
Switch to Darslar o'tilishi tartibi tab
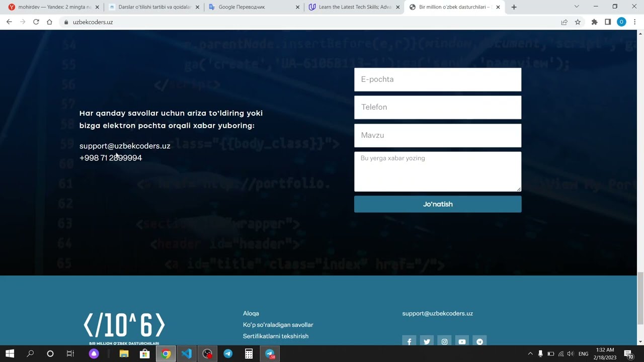[154, 7]
